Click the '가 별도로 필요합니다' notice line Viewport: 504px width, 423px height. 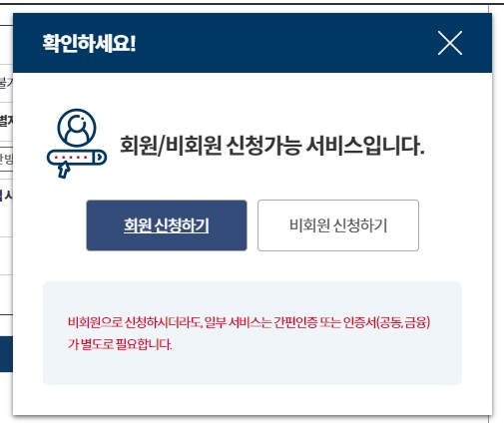click(x=120, y=344)
